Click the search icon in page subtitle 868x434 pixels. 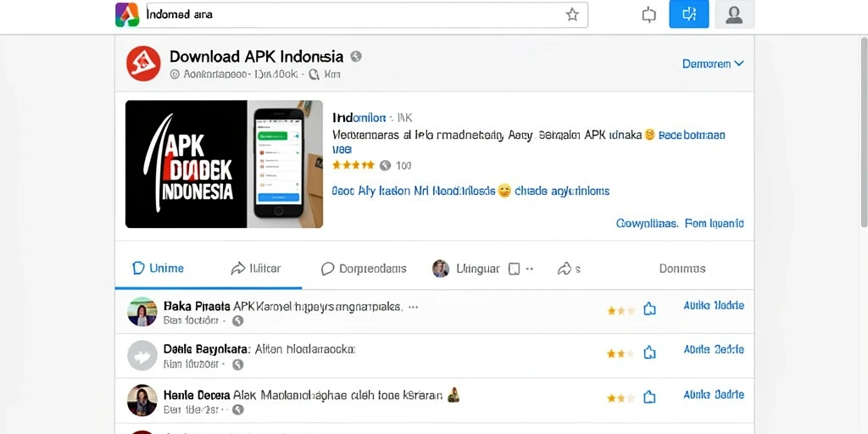pos(314,75)
